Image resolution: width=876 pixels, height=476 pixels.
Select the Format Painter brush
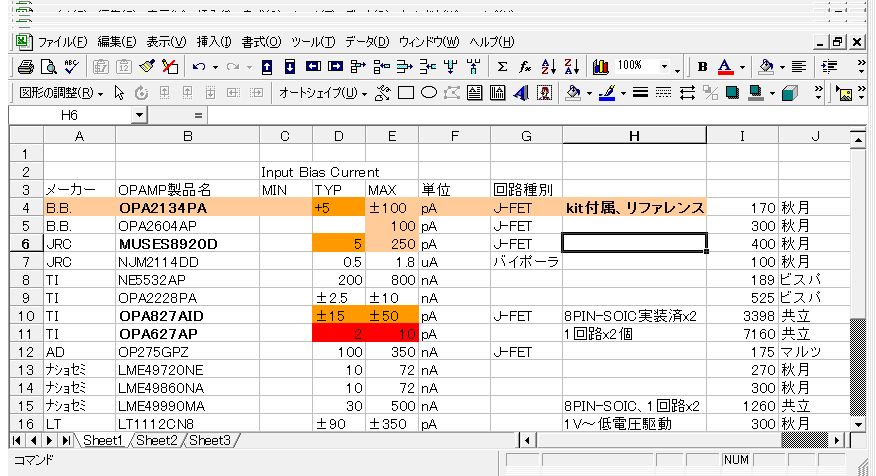(147, 67)
